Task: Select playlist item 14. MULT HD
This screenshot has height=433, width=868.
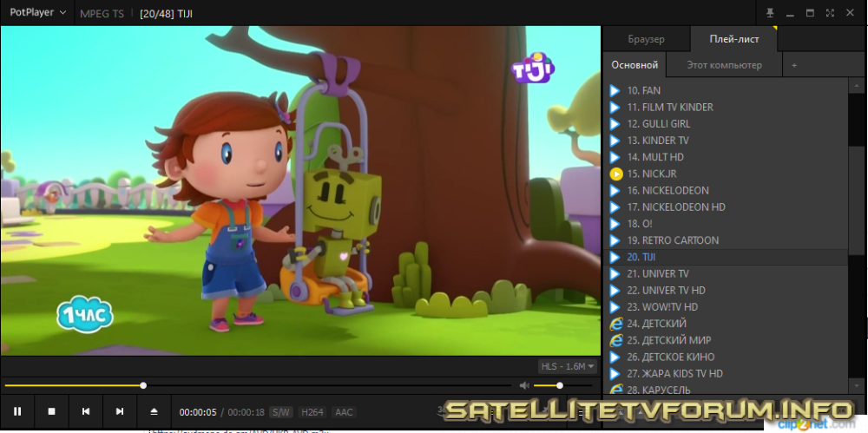Action: click(725, 157)
